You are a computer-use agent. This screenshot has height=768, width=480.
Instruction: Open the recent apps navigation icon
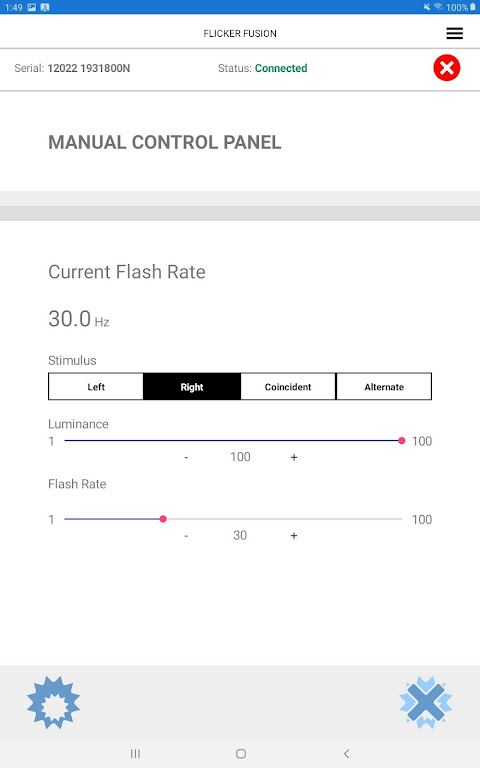click(135, 753)
